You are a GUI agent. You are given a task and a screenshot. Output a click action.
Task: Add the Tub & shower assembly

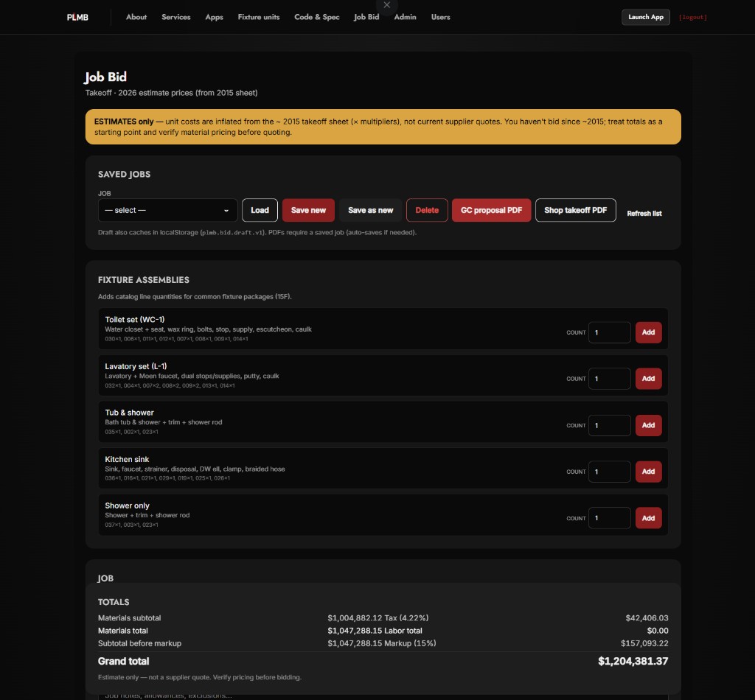(x=648, y=425)
